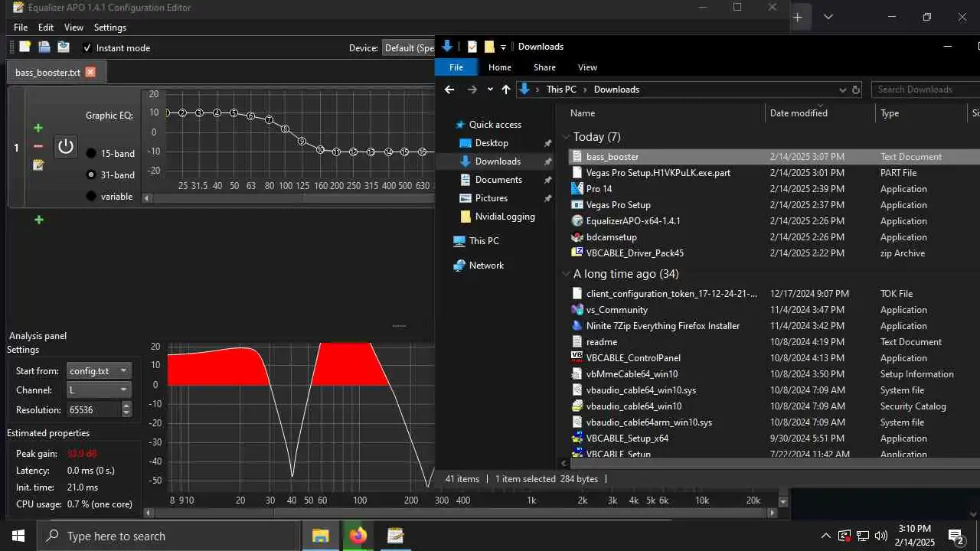980x551 pixels.
Task: Open the Device dropdown
Action: pos(409,47)
